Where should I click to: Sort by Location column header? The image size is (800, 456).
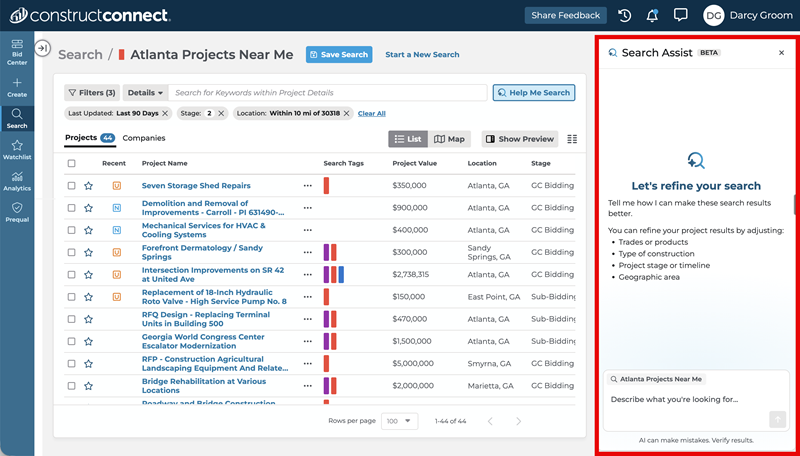click(482, 163)
